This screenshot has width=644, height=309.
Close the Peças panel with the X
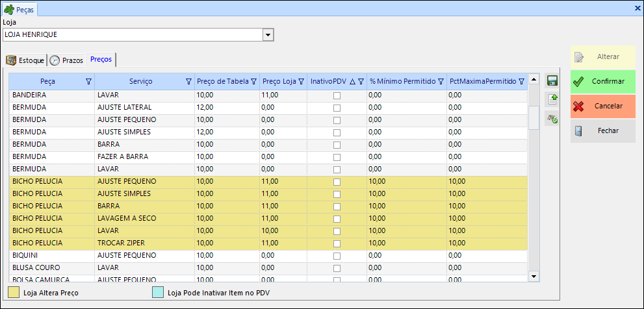[638, 8]
